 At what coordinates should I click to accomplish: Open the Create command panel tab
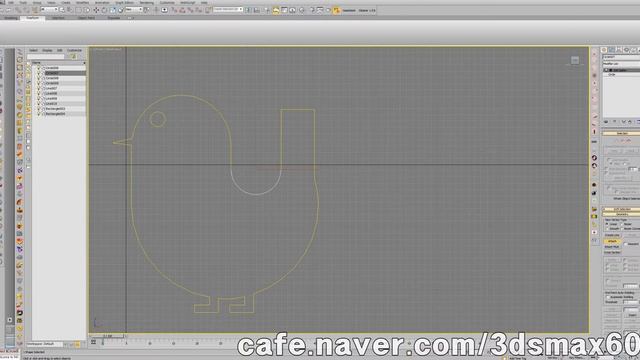[x=603, y=50]
